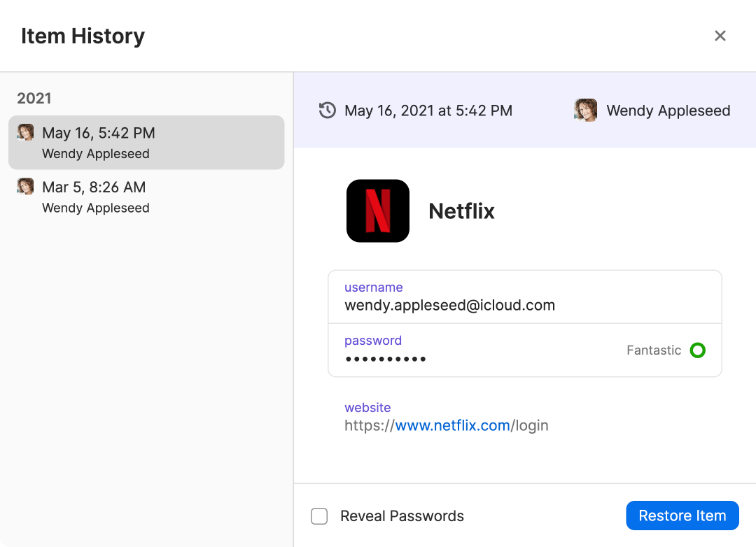The height and width of the screenshot is (547, 756).
Task: Enable the Reveal Passwords checkbox
Action: pos(319,516)
